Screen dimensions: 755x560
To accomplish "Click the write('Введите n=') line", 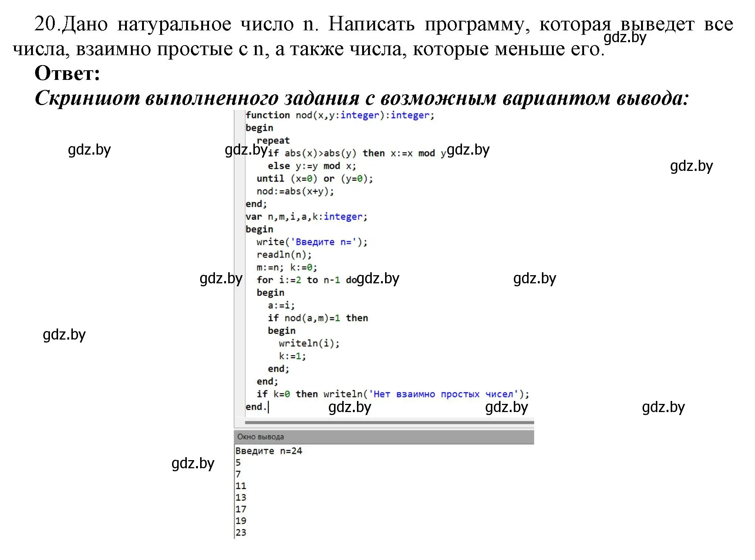I will click(x=312, y=242).
